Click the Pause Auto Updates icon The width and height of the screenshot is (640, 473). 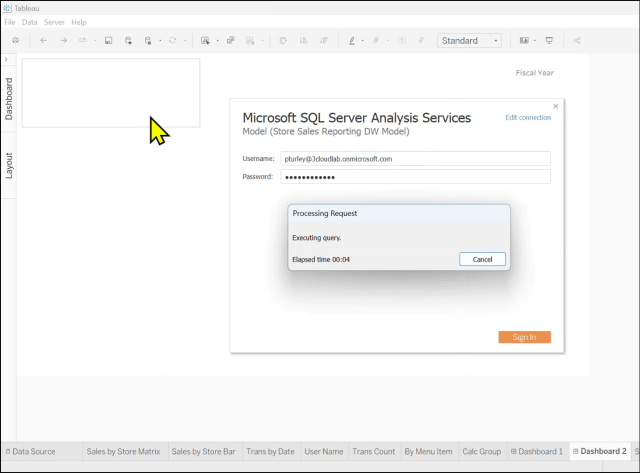pyautogui.click(x=148, y=40)
